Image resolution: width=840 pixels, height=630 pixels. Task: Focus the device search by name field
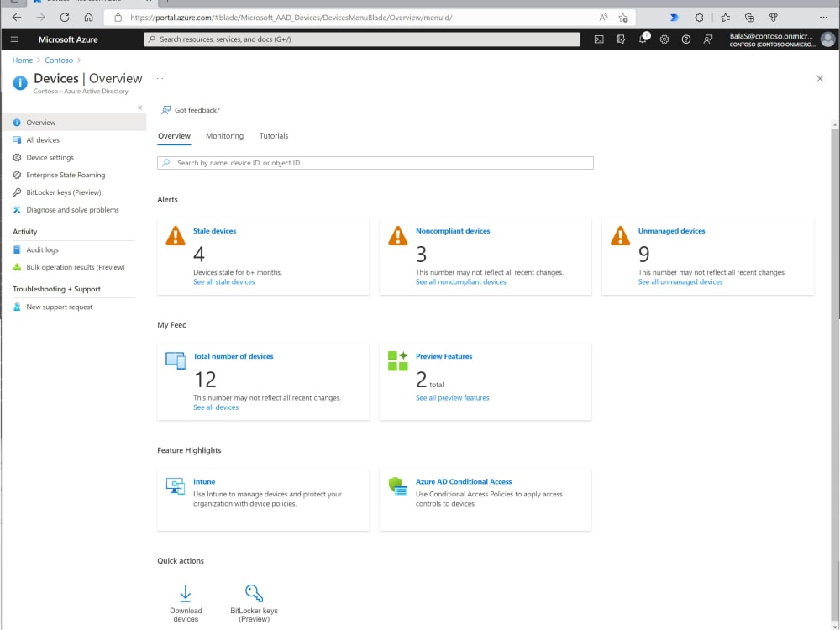(x=375, y=163)
